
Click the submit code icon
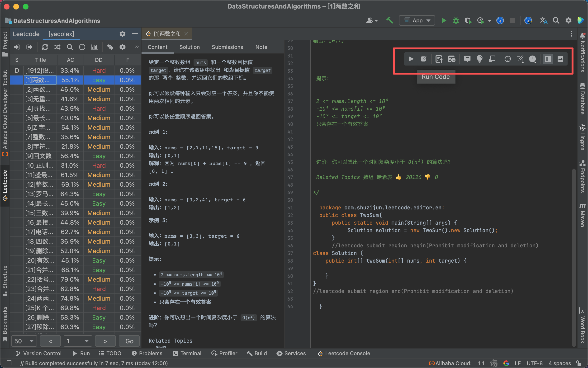(x=439, y=59)
